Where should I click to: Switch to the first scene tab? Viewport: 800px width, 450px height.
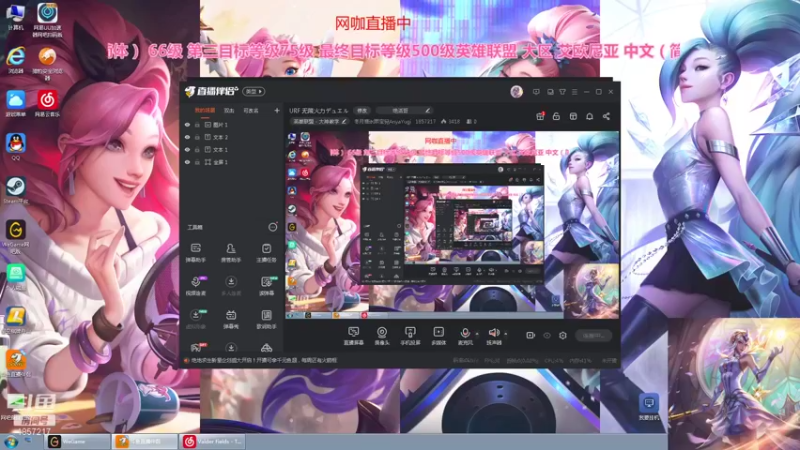205,110
